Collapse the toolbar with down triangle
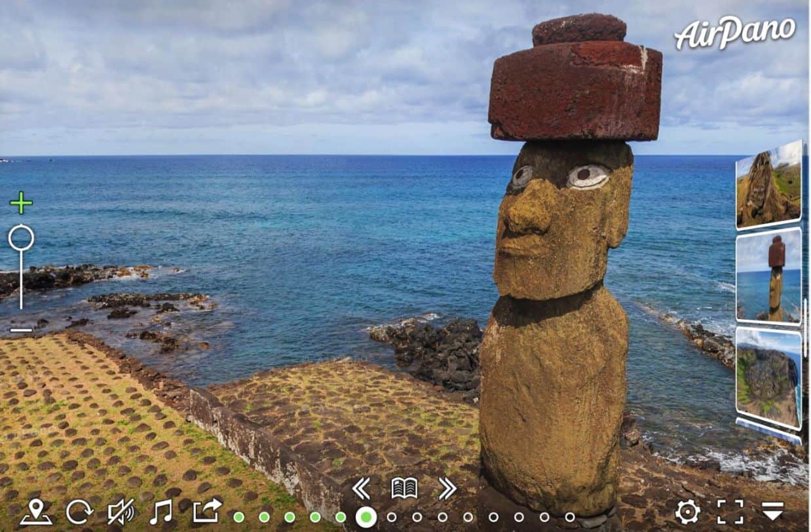 [x=773, y=512]
